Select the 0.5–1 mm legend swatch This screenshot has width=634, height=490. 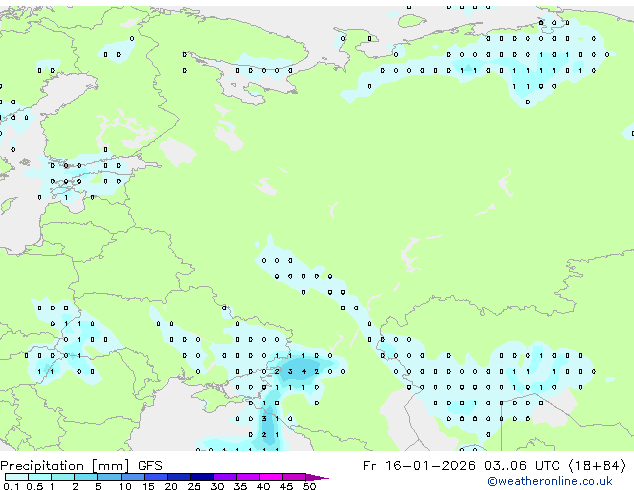pyautogui.click(x=40, y=477)
